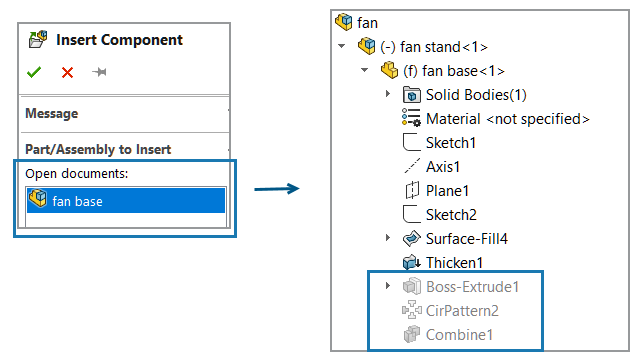Toggle the pushpin keep-visible icon
This screenshot has height=360, width=640.
99,72
